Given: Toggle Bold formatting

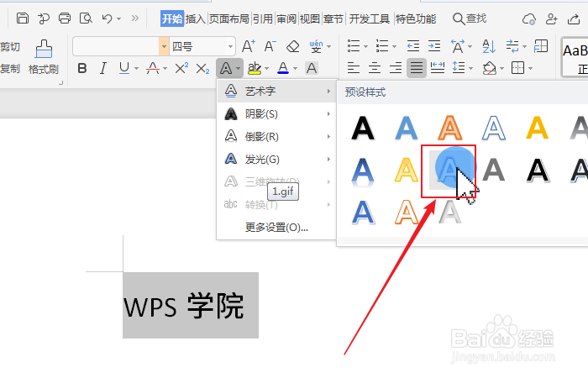Looking at the screenshot, I should tap(82, 68).
